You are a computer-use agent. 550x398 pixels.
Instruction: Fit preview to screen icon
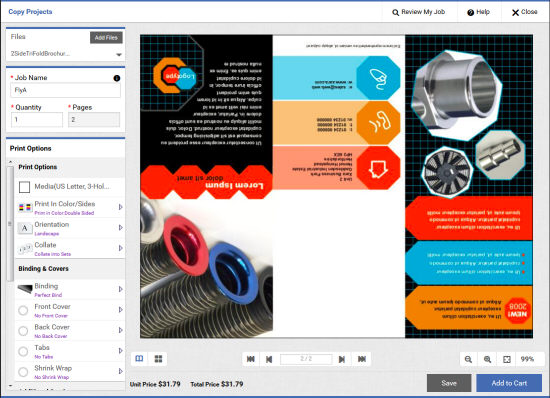[507, 359]
